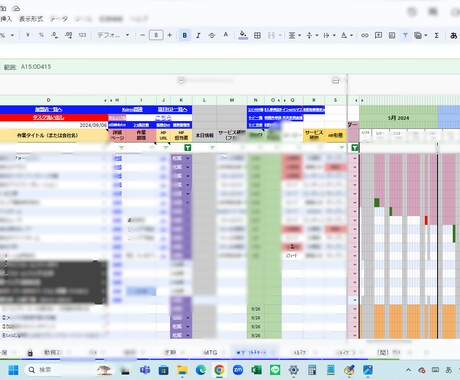Open horizontal align dropdown
This screenshot has height=380, width=460.
point(294,35)
